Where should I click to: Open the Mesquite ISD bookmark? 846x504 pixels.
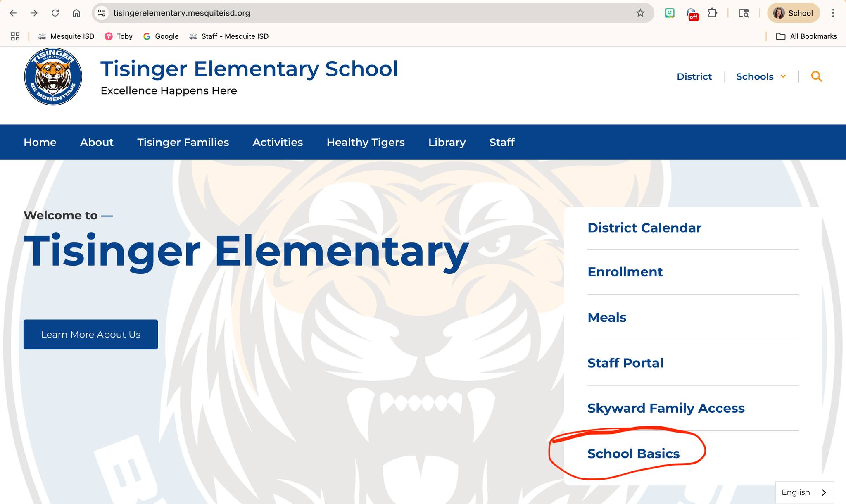(x=66, y=36)
